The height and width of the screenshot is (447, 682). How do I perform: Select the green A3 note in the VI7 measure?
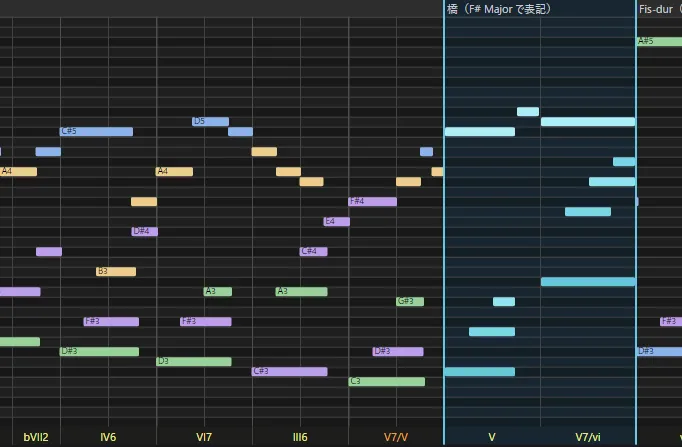pos(217,291)
